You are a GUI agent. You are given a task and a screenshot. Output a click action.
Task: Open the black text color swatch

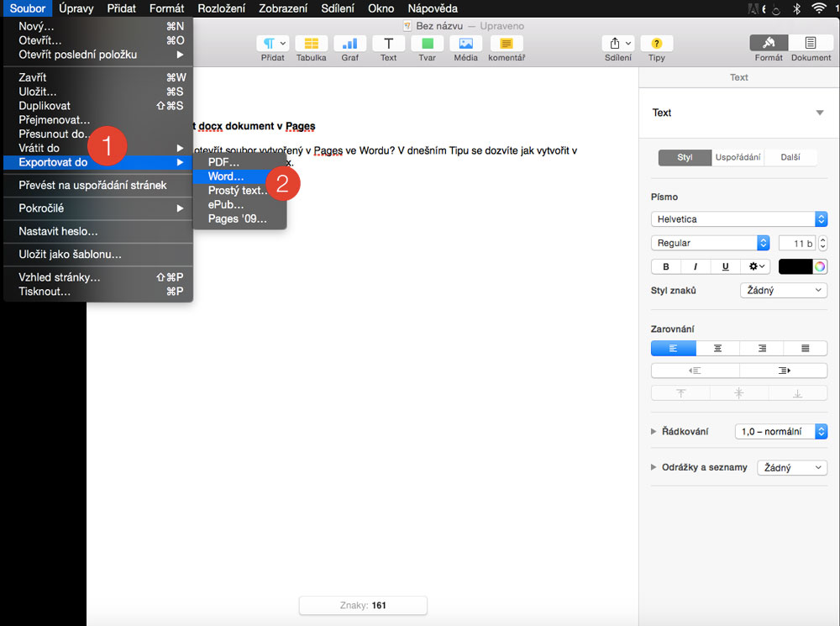coord(795,266)
